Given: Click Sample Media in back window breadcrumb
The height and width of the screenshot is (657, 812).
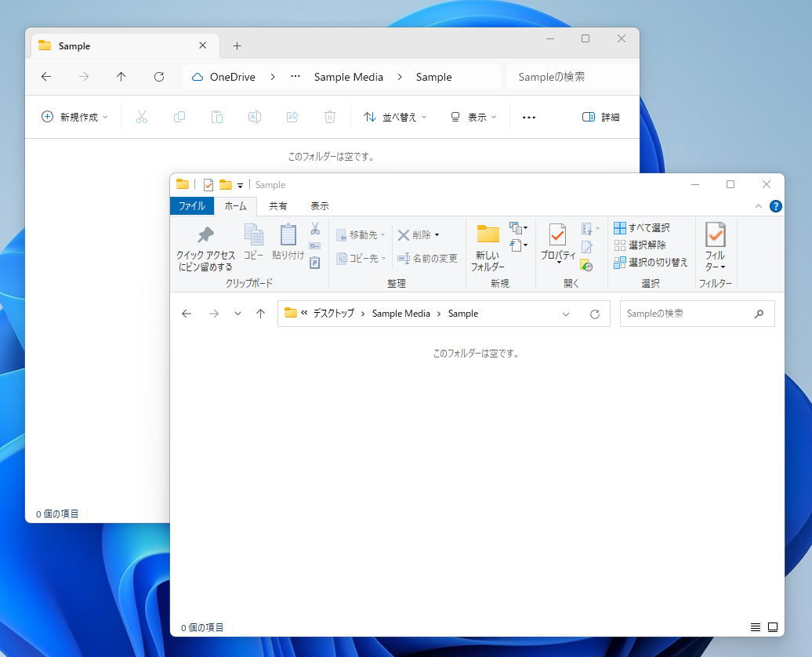Looking at the screenshot, I should (349, 77).
